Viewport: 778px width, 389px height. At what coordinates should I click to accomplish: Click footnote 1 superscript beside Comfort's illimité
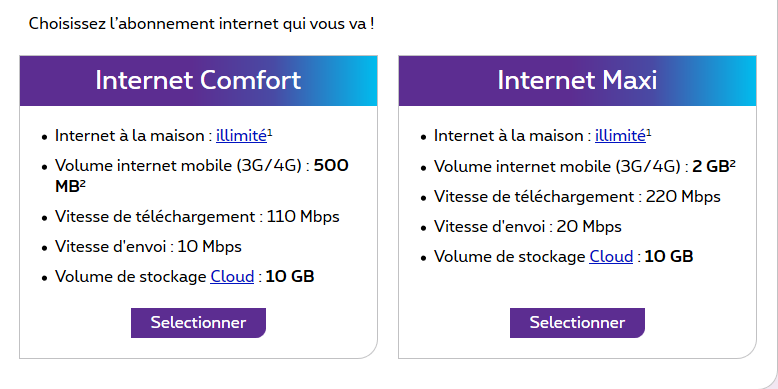(270, 132)
